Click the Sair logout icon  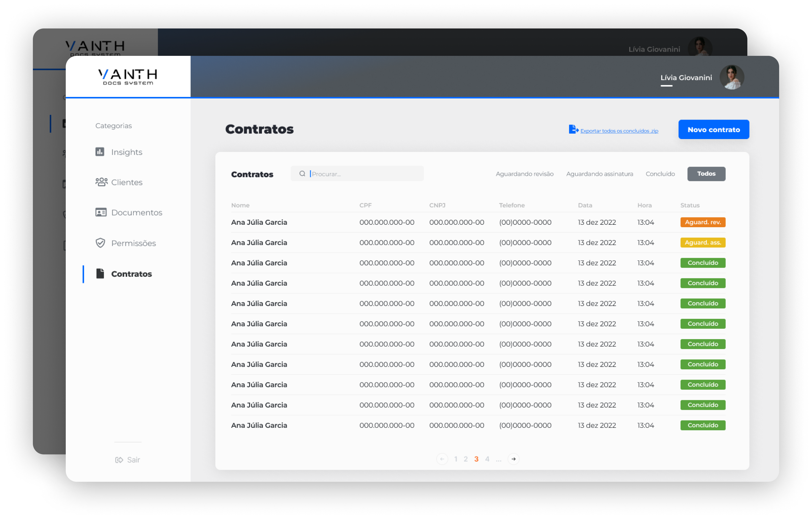pos(119,460)
